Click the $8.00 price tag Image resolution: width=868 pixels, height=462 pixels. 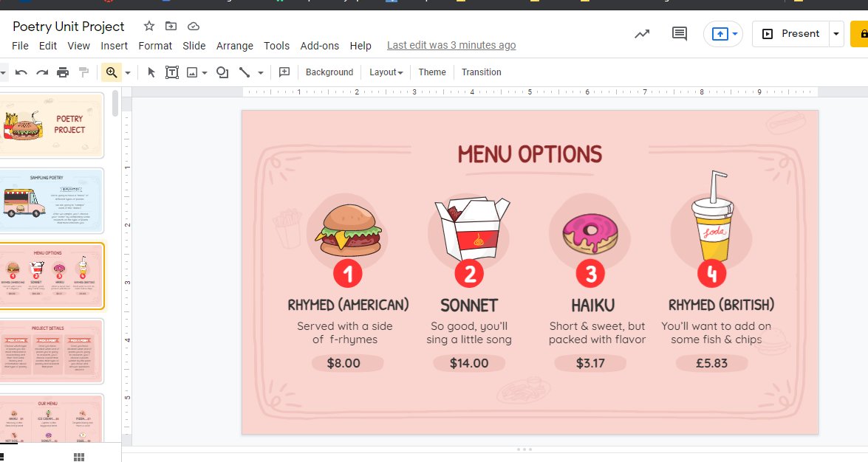coord(347,364)
